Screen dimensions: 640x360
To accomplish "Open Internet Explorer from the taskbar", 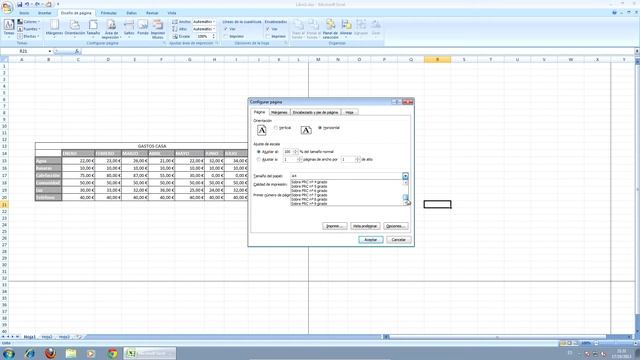I will point(29,353).
